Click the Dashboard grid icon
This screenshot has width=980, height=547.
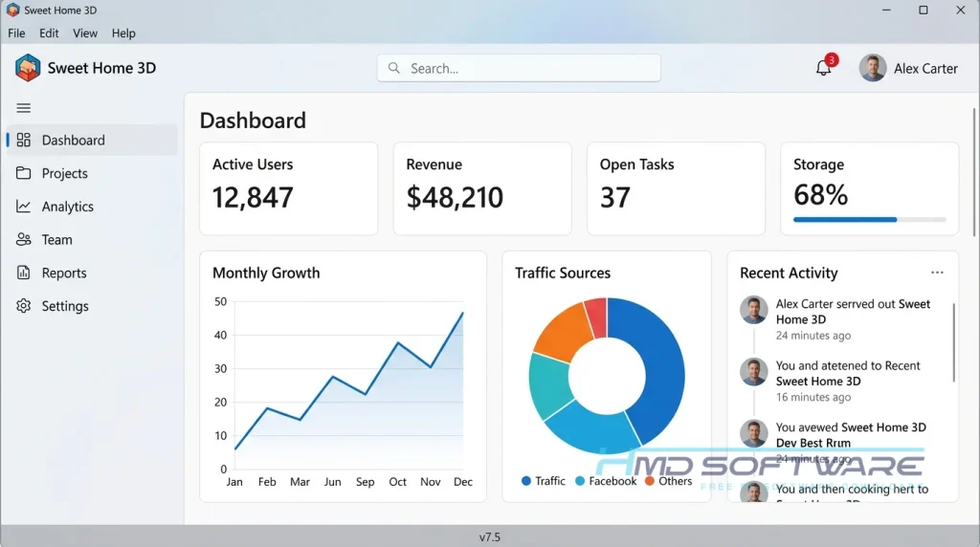pyautogui.click(x=24, y=140)
